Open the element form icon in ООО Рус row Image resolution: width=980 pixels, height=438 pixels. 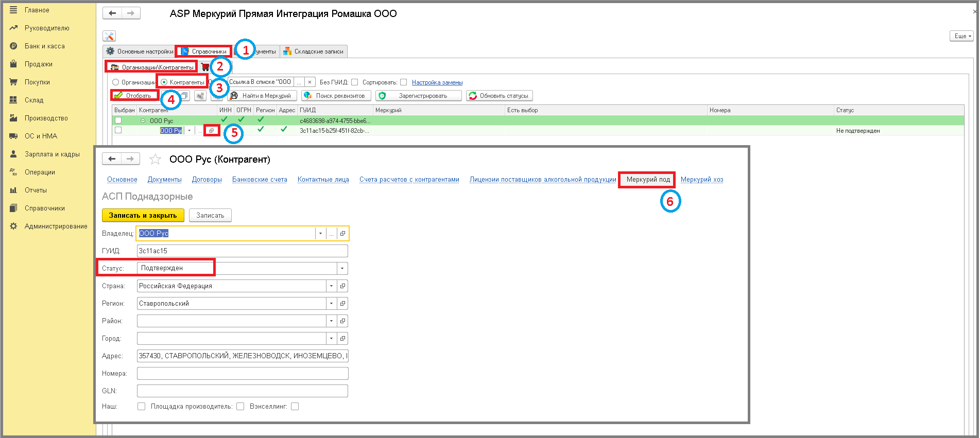212,131
